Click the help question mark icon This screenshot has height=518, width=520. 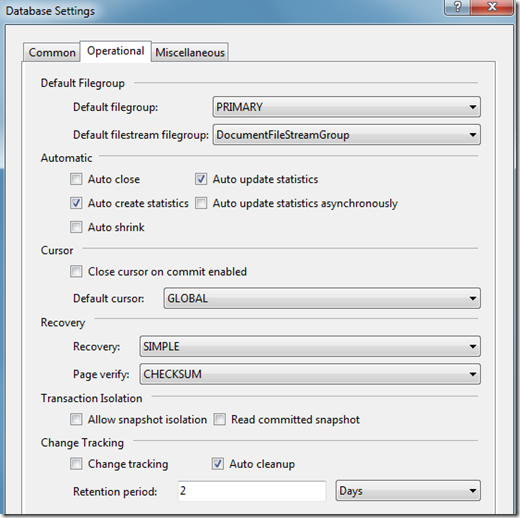[457, 7]
